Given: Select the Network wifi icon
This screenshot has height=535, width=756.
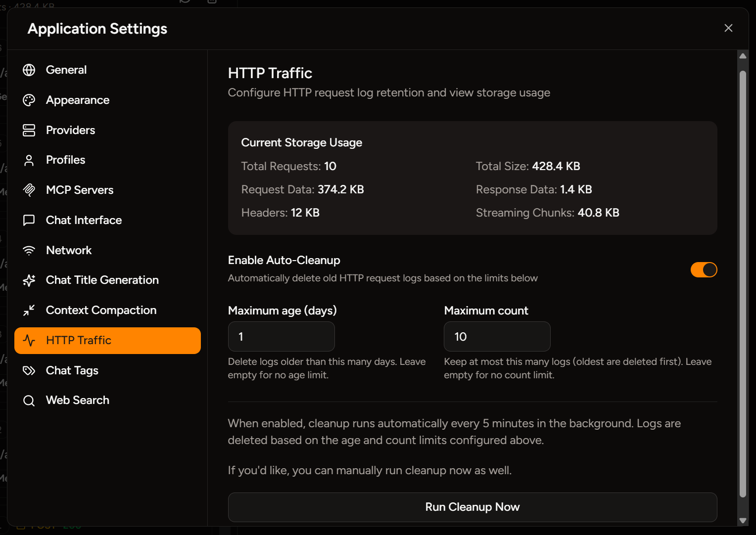Looking at the screenshot, I should coord(29,250).
